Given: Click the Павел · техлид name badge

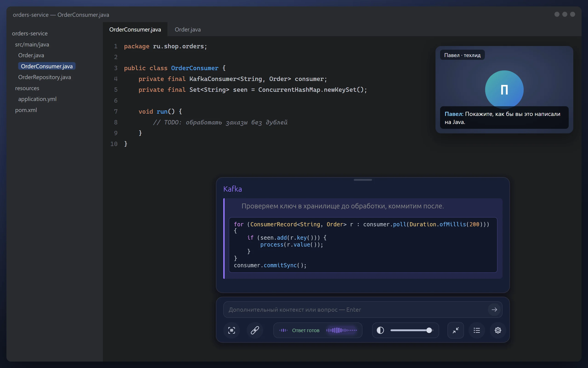Looking at the screenshot, I should click(462, 55).
